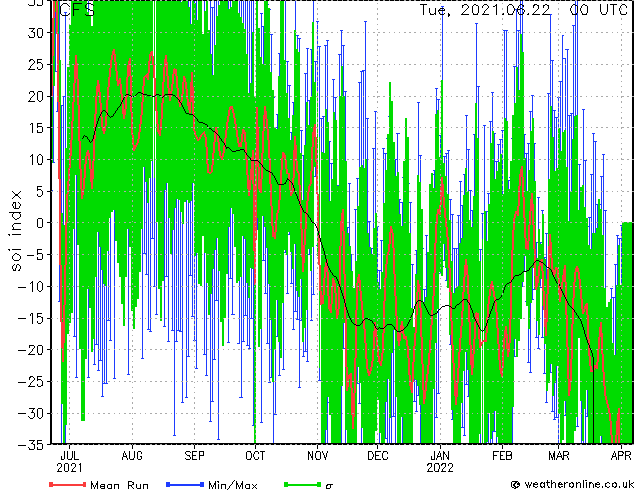634x490 pixels.
Task: Click the y-axis value 25
Action: click(x=36, y=64)
